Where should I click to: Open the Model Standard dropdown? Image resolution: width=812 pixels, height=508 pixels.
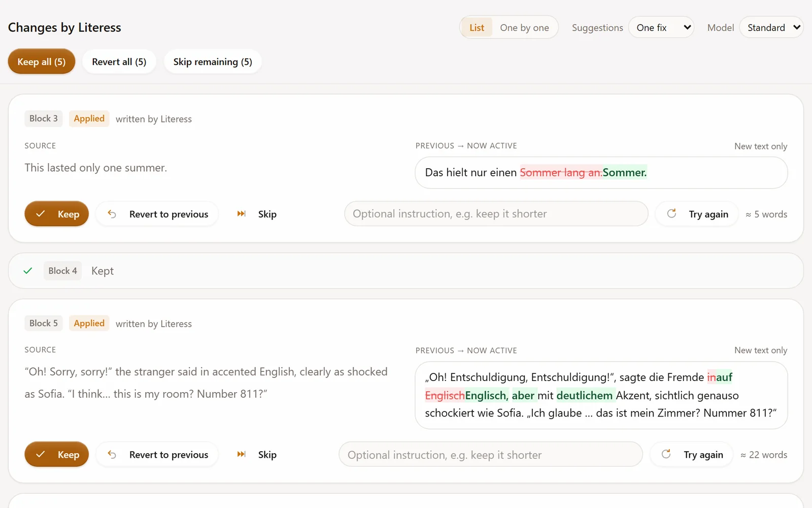pos(771,27)
